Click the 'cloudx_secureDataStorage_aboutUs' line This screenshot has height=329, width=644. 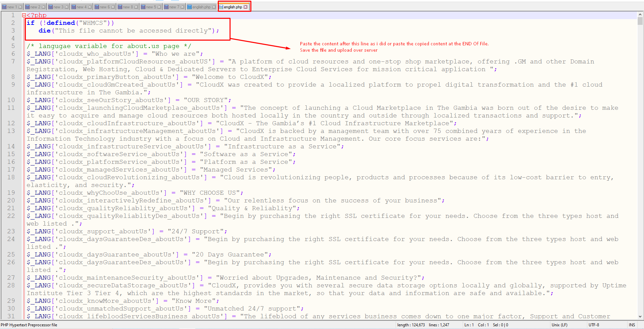327,289
